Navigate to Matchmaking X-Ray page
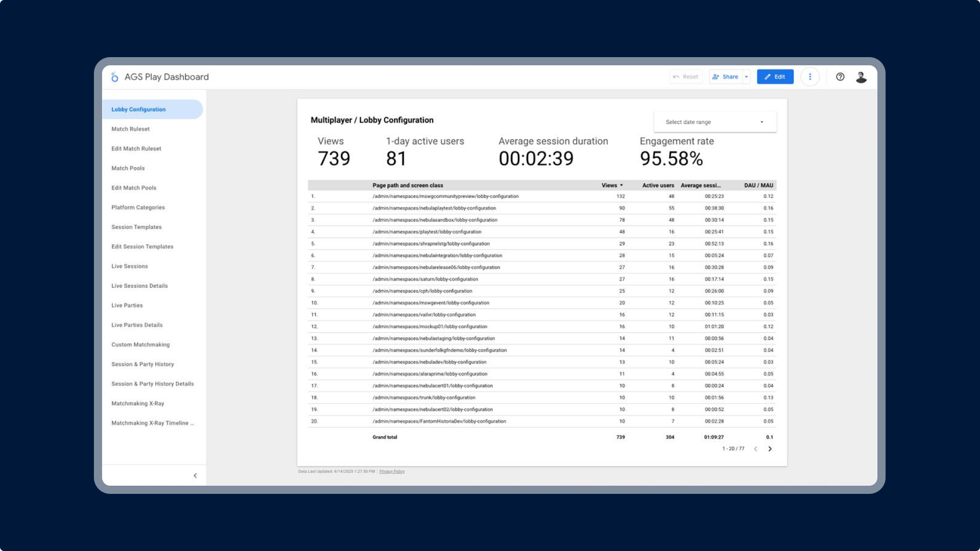Screen dimensions: 980x551 pos(138,404)
